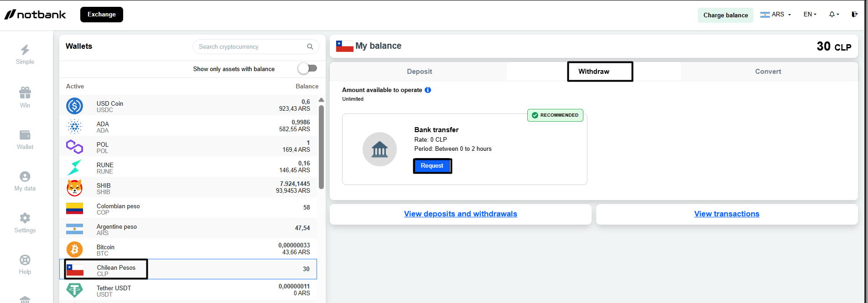The width and height of the screenshot is (868, 303).
Task: Select the Argentine peso balance 47,54
Action: 302,228
